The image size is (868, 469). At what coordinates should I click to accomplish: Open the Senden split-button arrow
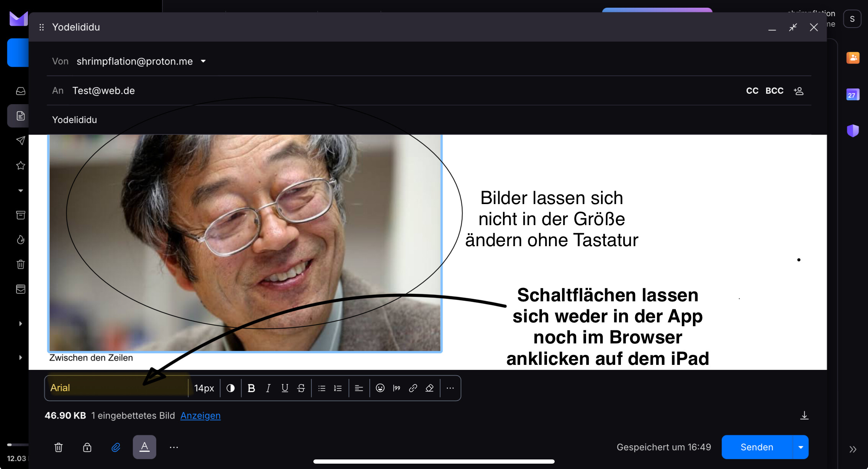point(801,447)
